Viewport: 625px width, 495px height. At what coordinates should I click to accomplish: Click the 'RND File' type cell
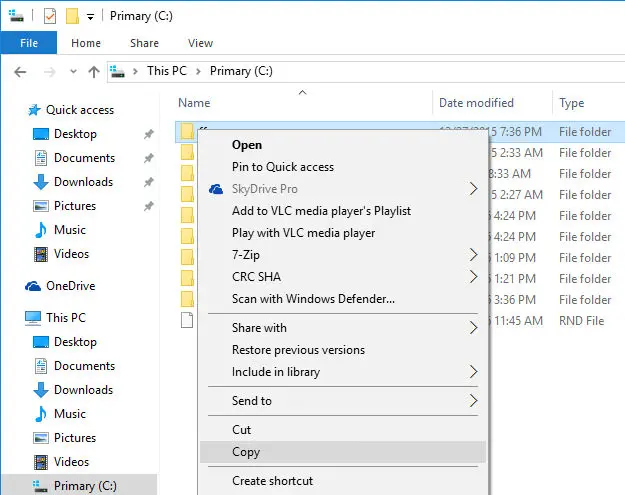click(x=582, y=321)
